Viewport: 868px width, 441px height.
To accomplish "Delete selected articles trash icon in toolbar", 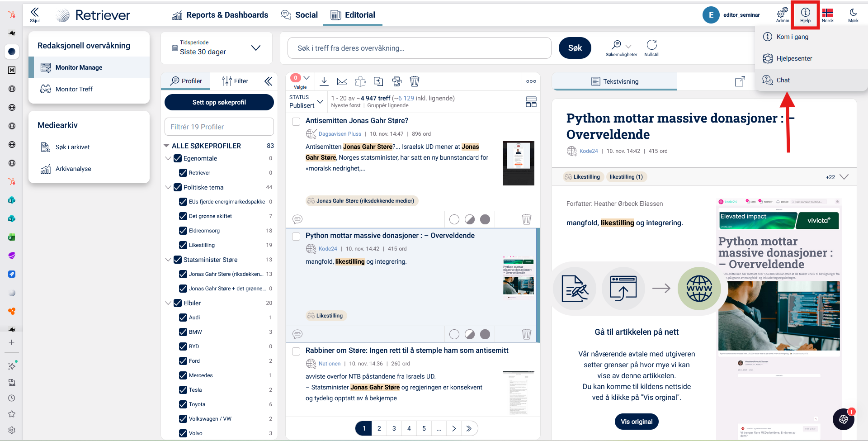I will tap(415, 81).
